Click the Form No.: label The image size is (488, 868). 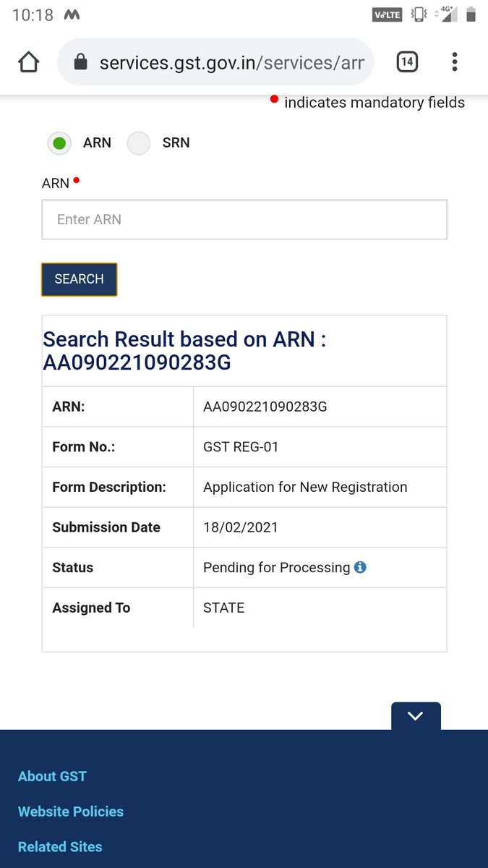click(x=83, y=447)
